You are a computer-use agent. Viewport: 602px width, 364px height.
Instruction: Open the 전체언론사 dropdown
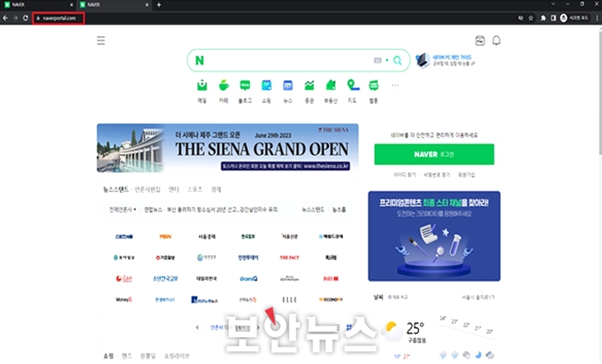123,209
